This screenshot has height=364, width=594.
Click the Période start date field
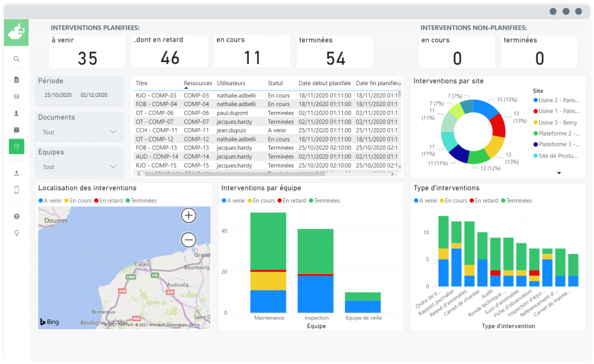57,95
